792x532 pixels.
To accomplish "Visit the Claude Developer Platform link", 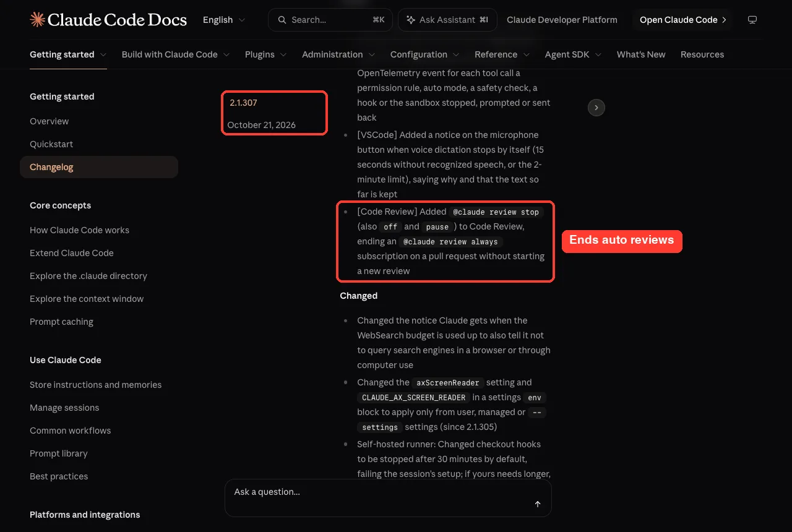I will [562, 20].
